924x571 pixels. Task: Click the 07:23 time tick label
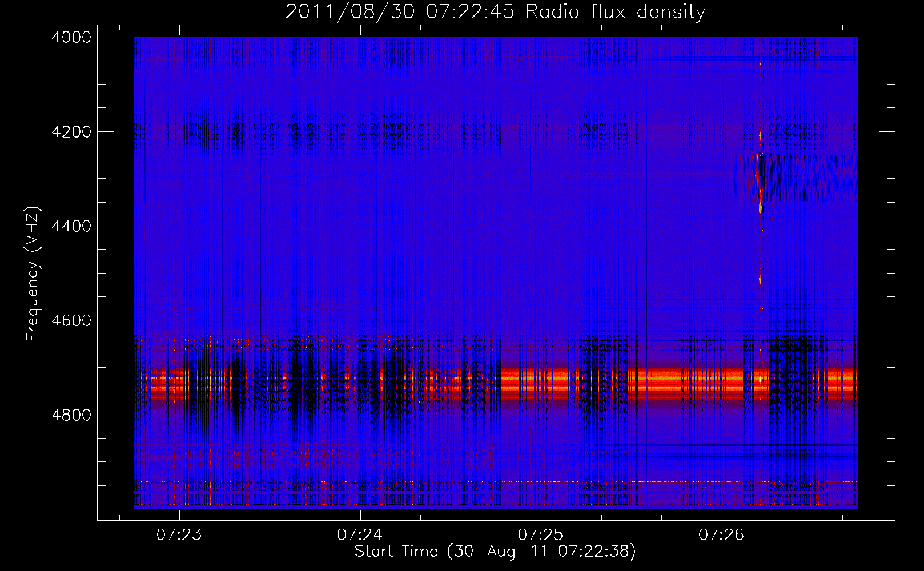(179, 535)
